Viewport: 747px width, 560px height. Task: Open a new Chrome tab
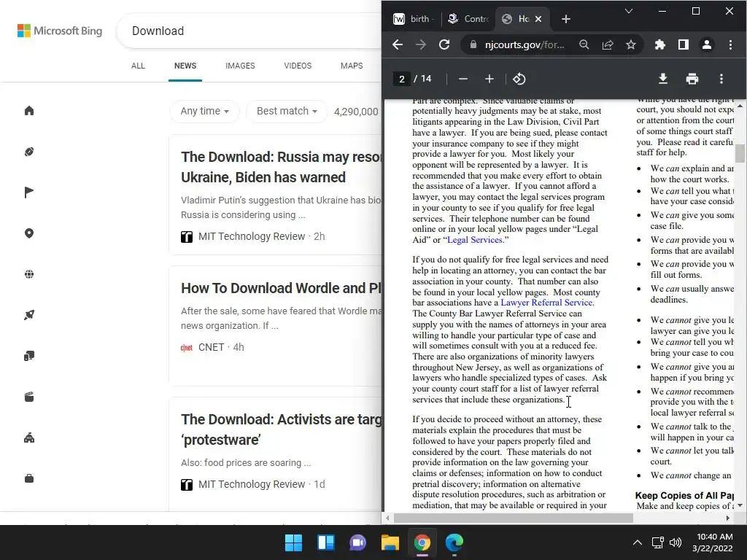pos(566,19)
